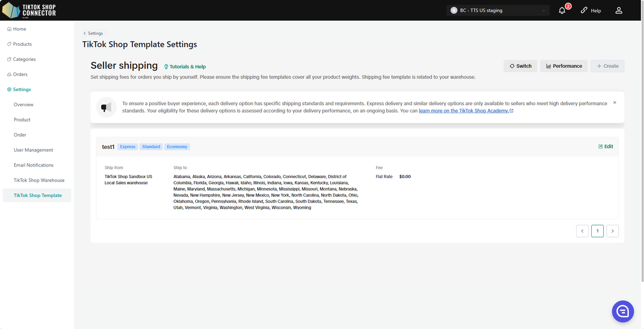Dismiss the delivery standards notice
Viewport: 644px width, 329px height.
pyautogui.click(x=614, y=103)
